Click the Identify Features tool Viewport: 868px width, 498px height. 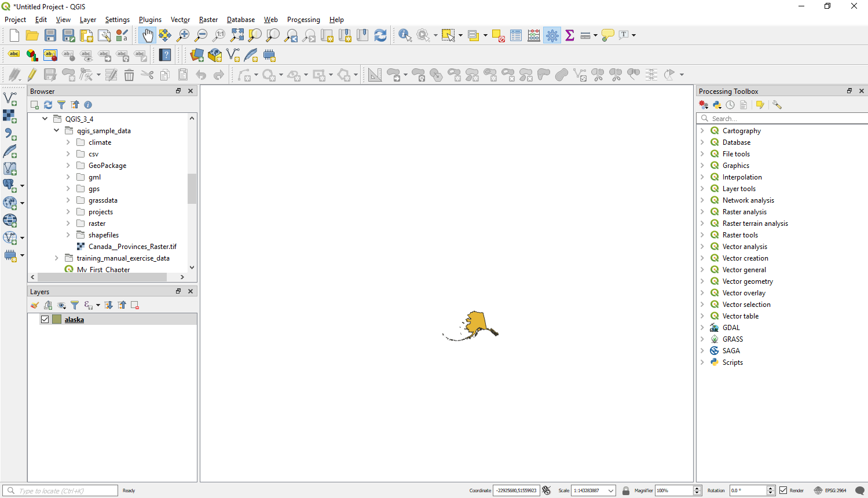(x=405, y=36)
